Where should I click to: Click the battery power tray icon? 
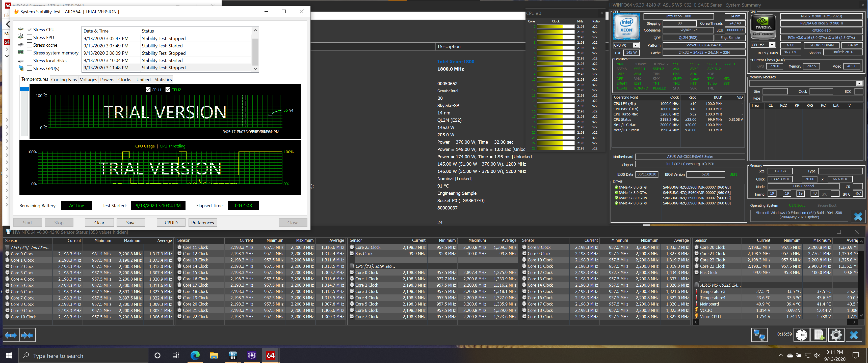click(799, 356)
